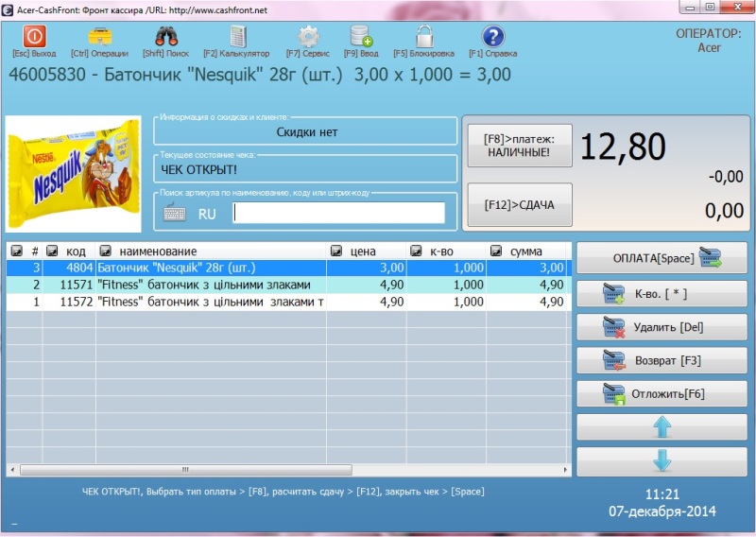Image resolution: width=756 pixels, height=537 pixels.
Task: Open the Service [F7] gear icon
Action: coord(307,37)
